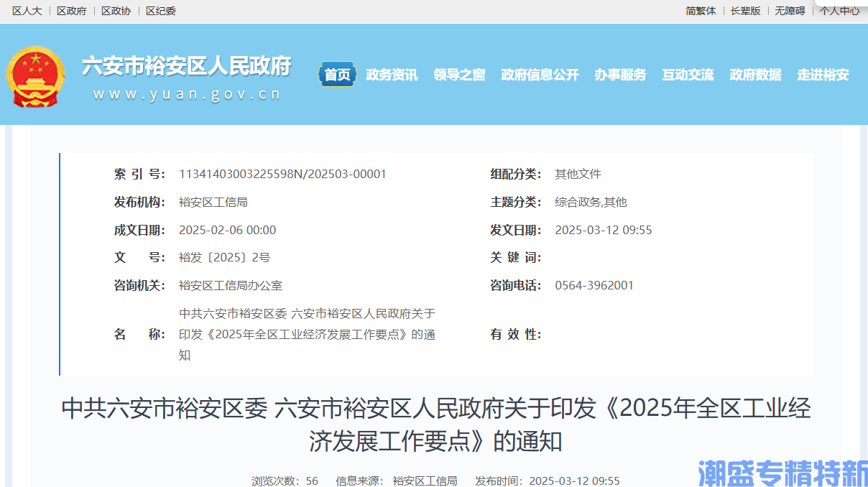Open the 首页 home navigation tab

coord(337,75)
